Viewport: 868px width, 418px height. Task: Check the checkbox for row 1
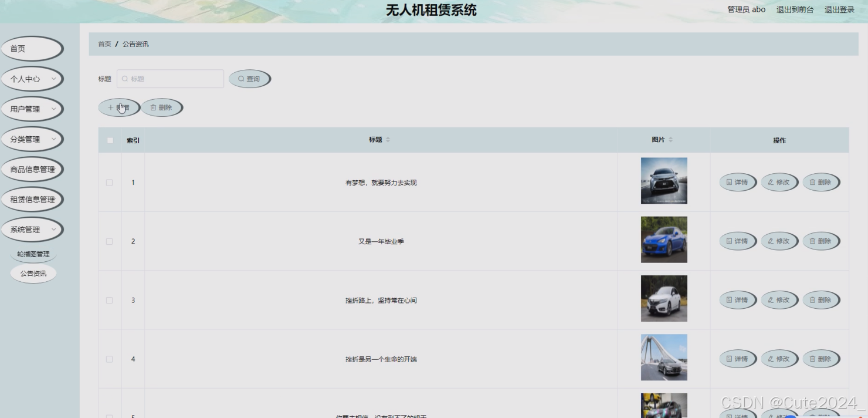click(109, 183)
